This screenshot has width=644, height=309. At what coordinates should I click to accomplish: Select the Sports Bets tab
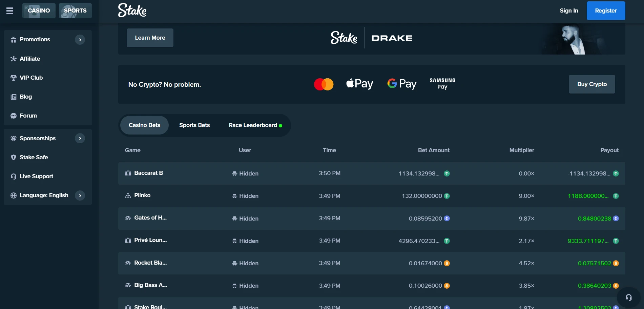coord(194,125)
